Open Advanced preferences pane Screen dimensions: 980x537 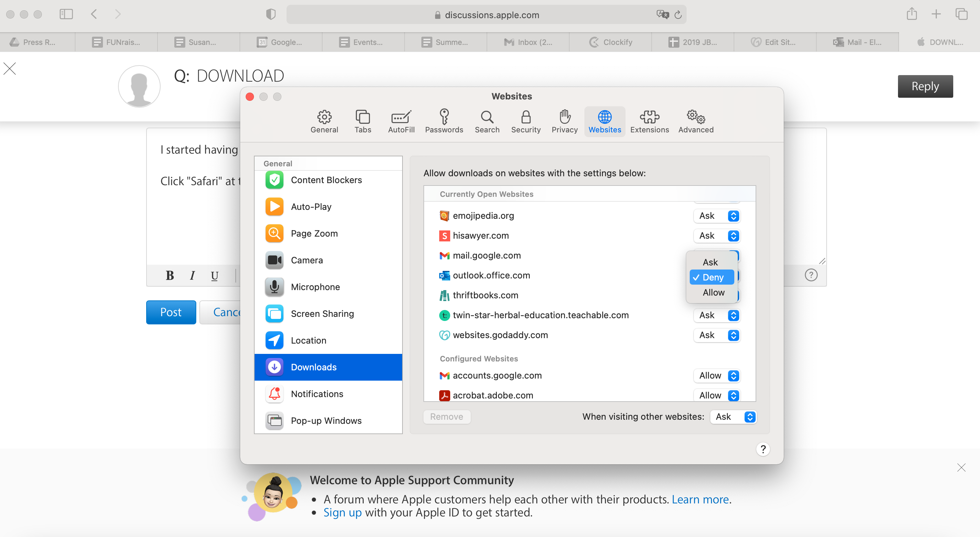696,121
